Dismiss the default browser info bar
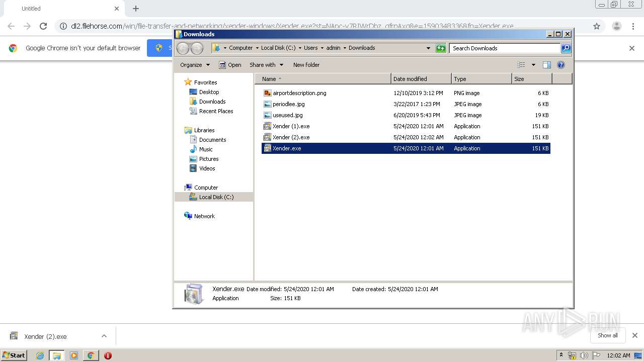Screen dimensions: 644x362 coord(632,48)
